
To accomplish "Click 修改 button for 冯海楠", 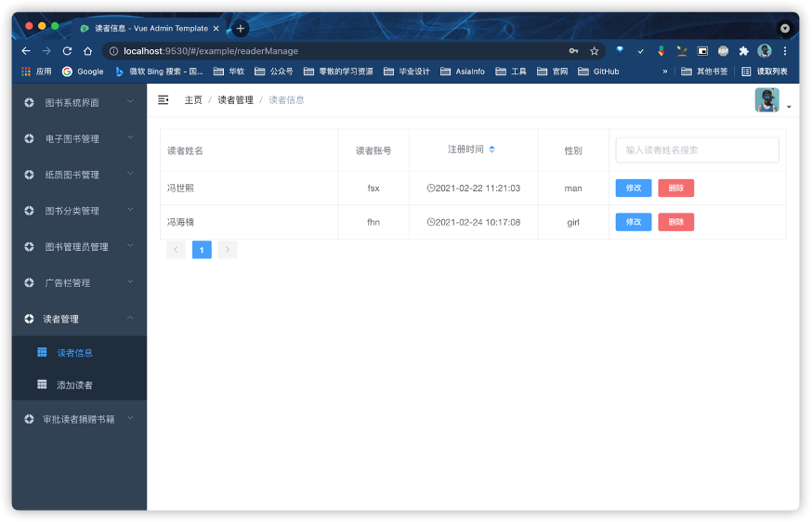I will click(634, 222).
